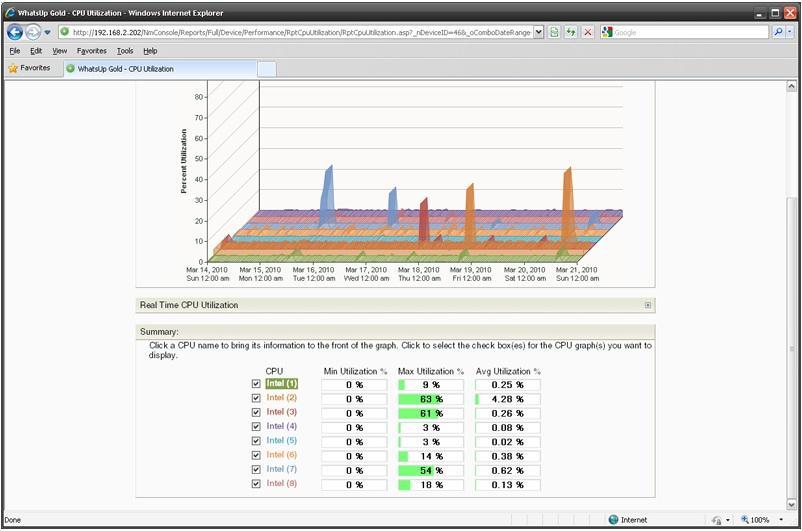Toggle the Intel (7) checkbox
Viewport: 802px width, 531px height.
pos(256,470)
